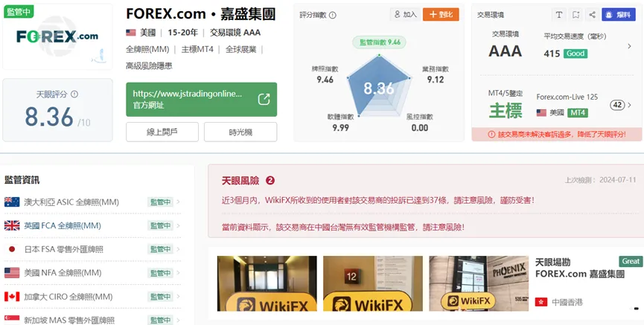Click the orange 對比 compare button
The width and height of the screenshot is (644, 325).
pyautogui.click(x=441, y=14)
